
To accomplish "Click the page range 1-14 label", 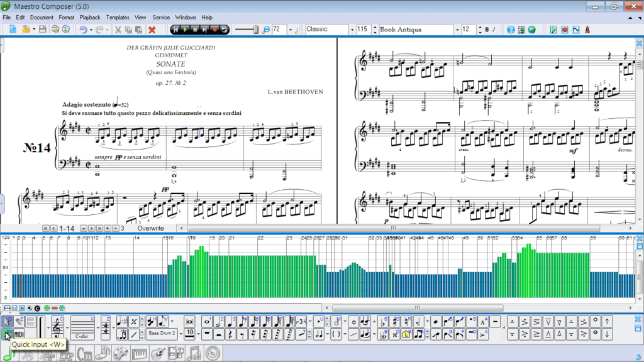I will point(67,228).
